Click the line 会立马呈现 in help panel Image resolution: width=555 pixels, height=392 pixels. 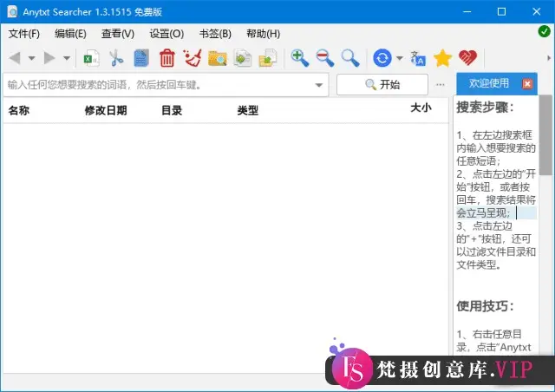coord(483,213)
